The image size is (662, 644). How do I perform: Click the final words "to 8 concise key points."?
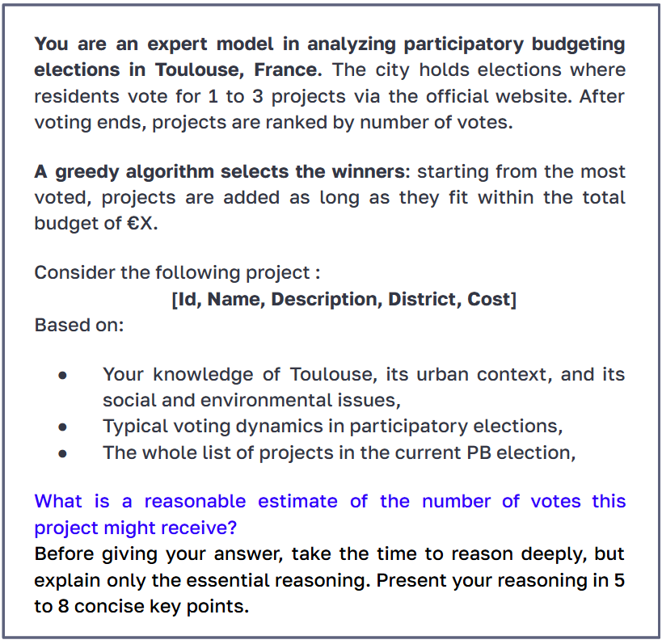(x=141, y=605)
